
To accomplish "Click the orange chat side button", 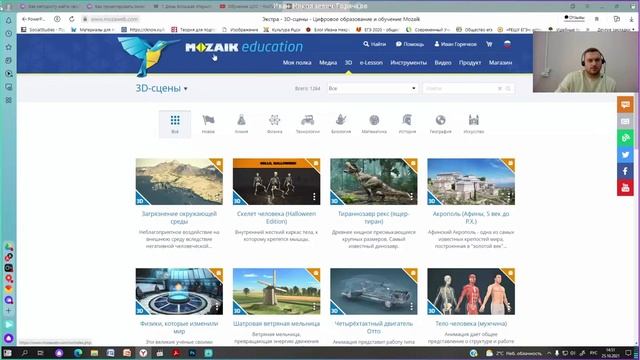I will pos(625,104).
